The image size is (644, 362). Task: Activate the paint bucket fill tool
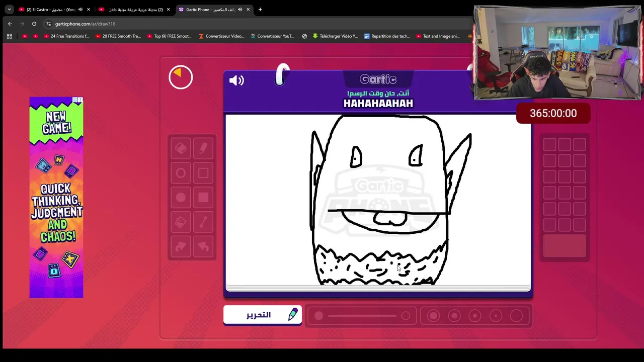pos(181,222)
